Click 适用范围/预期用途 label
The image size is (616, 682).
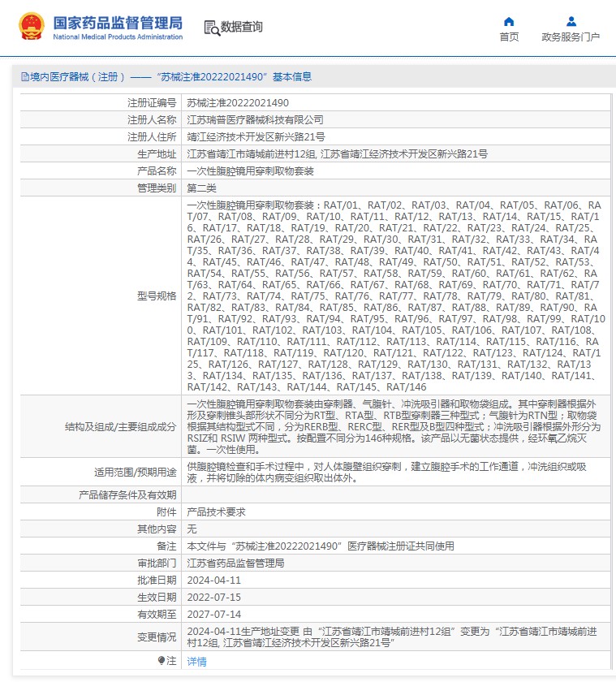click(x=136, y=472)
